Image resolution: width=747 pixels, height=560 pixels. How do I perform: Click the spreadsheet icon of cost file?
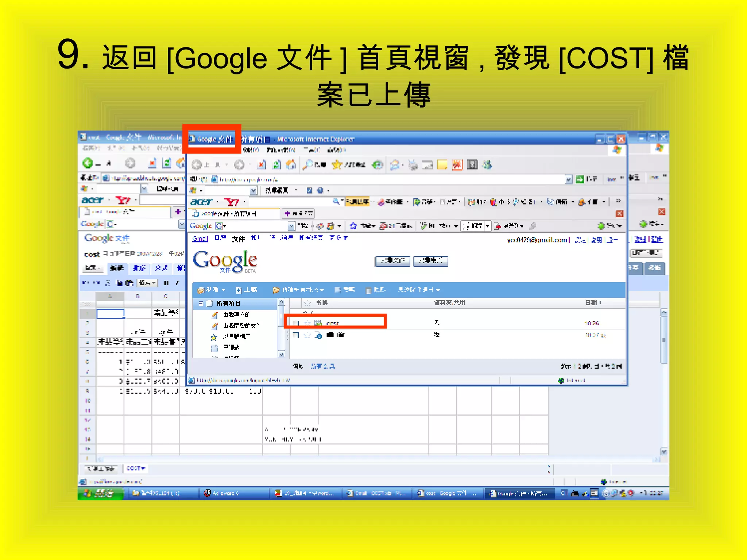coord(318,323)
